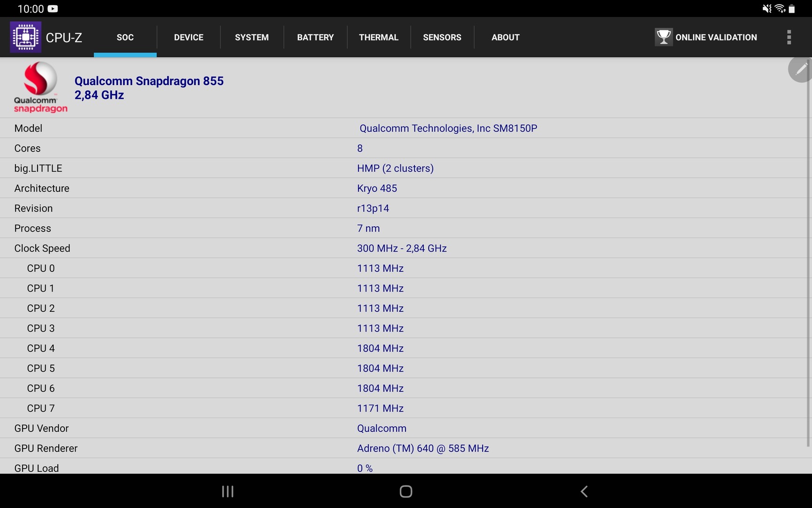Select the Architecture row label
Screen dimensions: 812x508
[x=42, y=188]
